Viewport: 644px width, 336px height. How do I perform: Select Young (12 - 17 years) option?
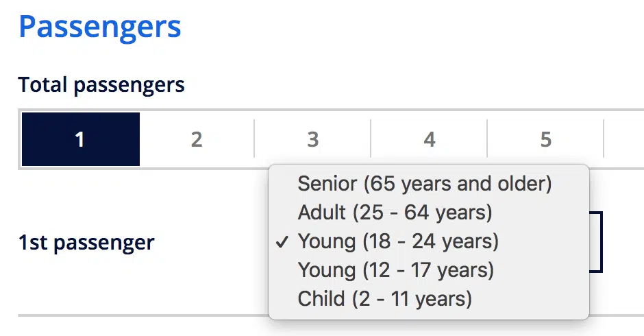tap(396, 270)
